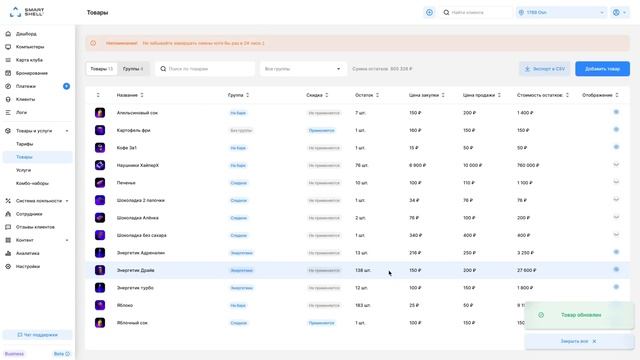Viewport: 640px width, 360px height.
Task: Click the download icon in Экспорт в CSV
Action: pos(527,69)
